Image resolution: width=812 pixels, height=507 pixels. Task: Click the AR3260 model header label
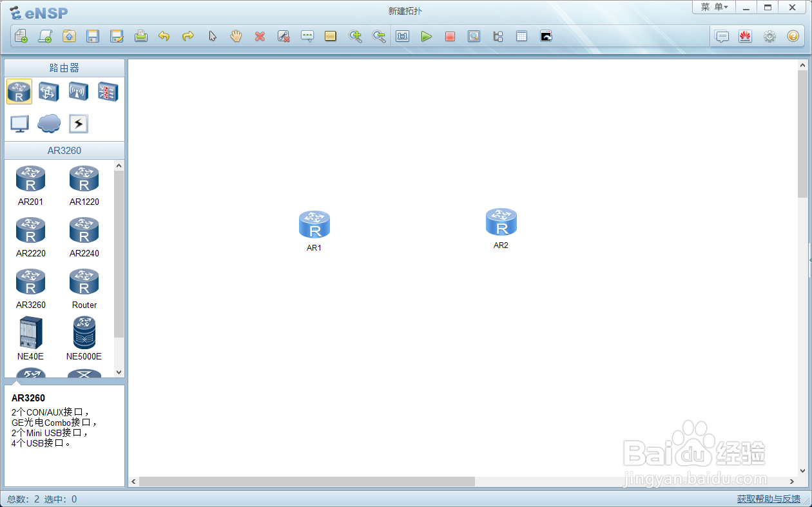(x=64, y=151)
